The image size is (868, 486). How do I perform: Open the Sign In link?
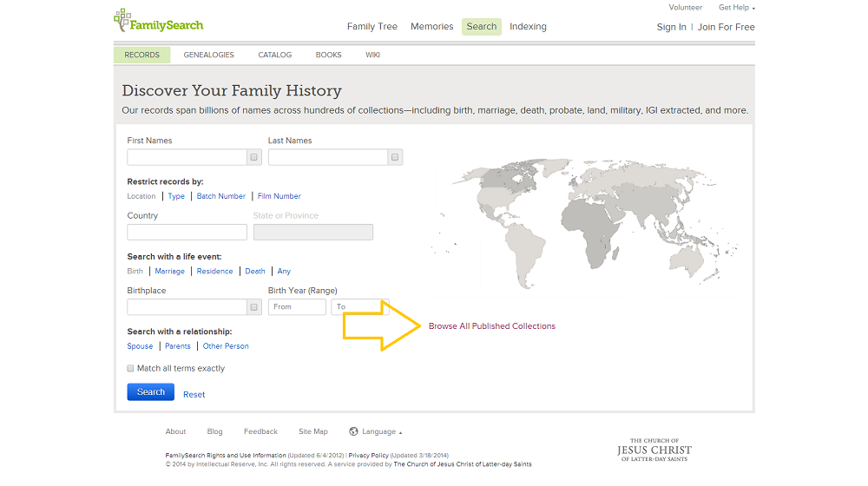(672, 27)
